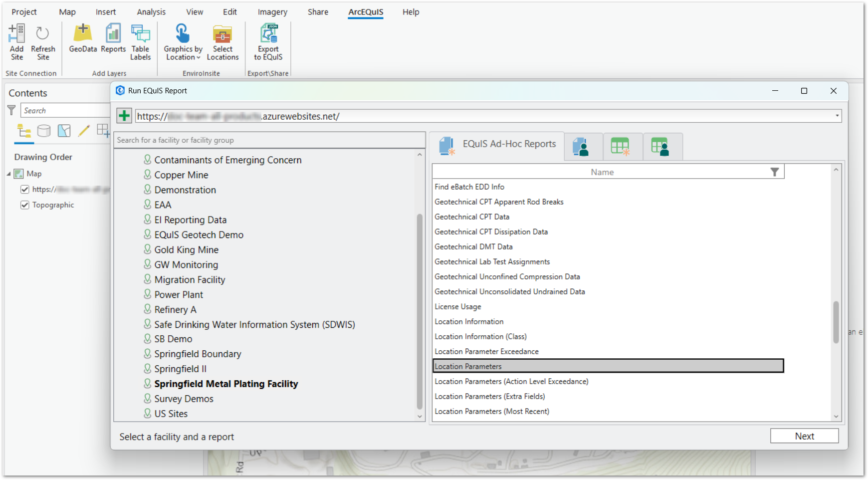
Task: Open the Insert ribbon tab
Action: point(106,12)
